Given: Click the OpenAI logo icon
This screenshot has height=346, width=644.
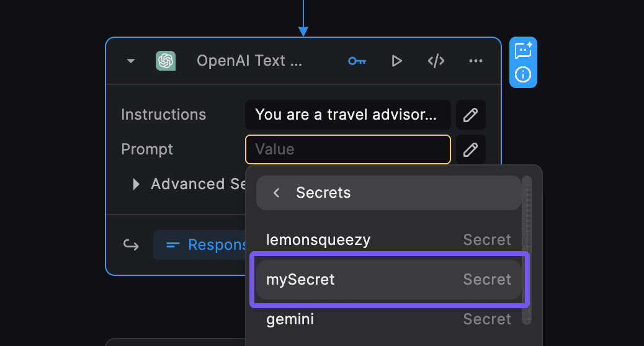Looking at the screenshot, I should [x=166, y=61].
